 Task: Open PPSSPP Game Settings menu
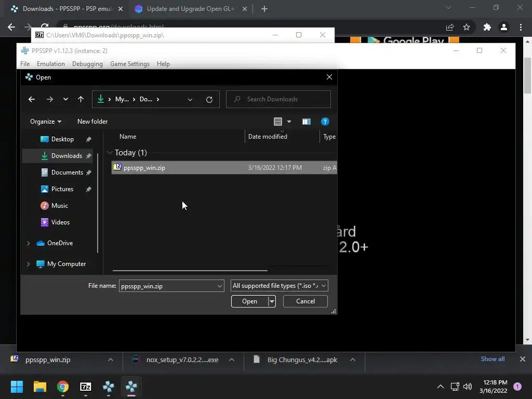point(129,64)
